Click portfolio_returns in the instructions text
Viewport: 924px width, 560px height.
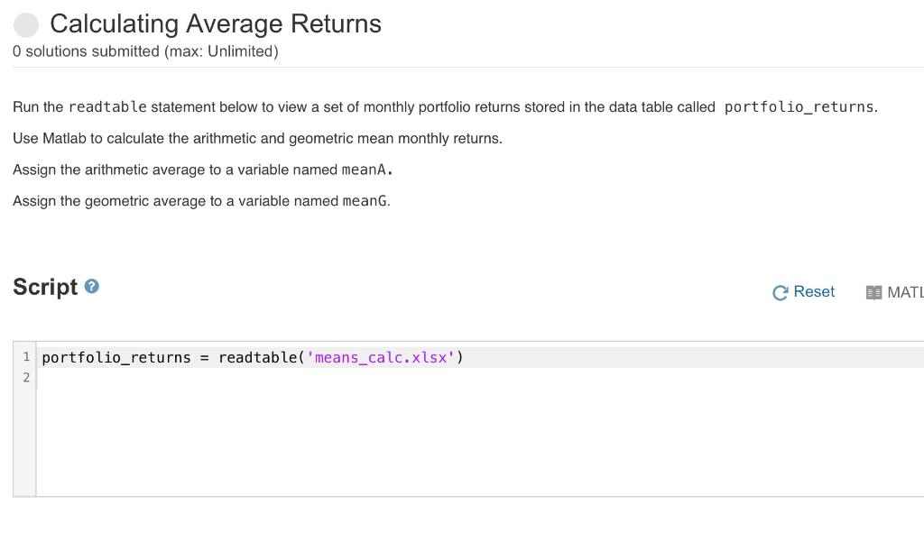click(799, 107)
